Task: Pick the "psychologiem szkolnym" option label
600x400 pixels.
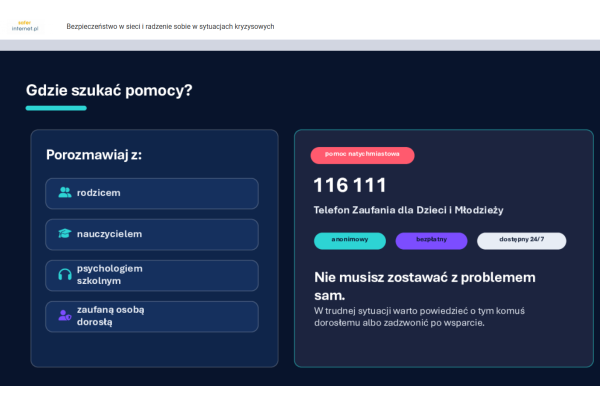Action: click(x=110, y=275)
